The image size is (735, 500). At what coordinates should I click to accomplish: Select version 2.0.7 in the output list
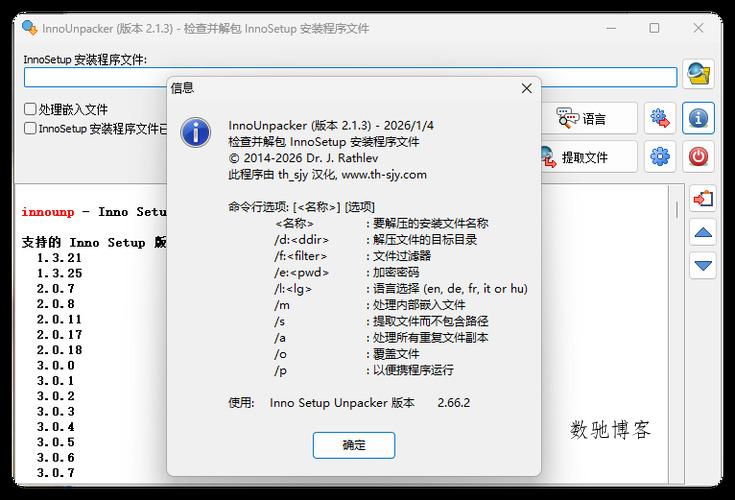55,289
